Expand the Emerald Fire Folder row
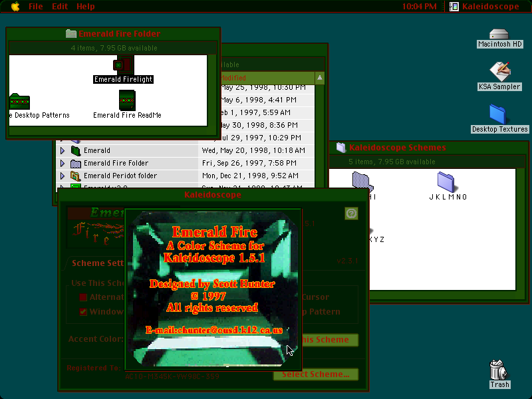 tap(62, 163)
